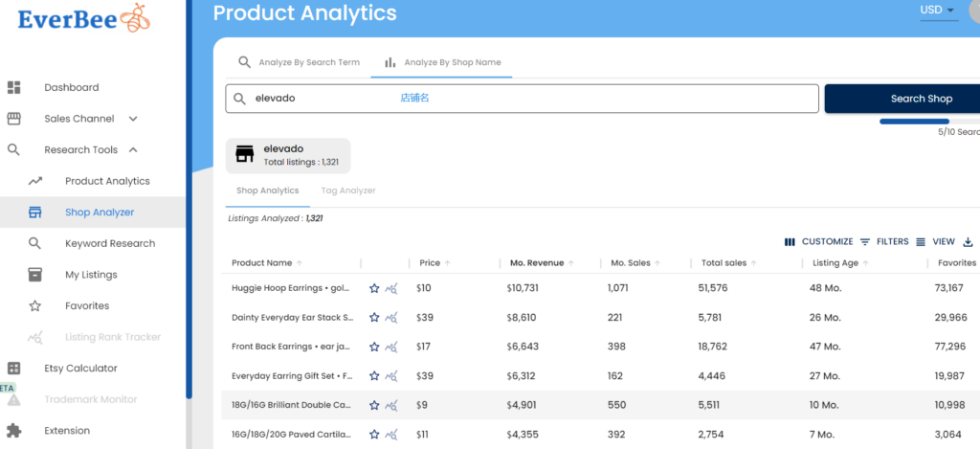The image size is (980, 449).
Task: Expand the Sales Channel menu
Action: [x=133, y=119]
